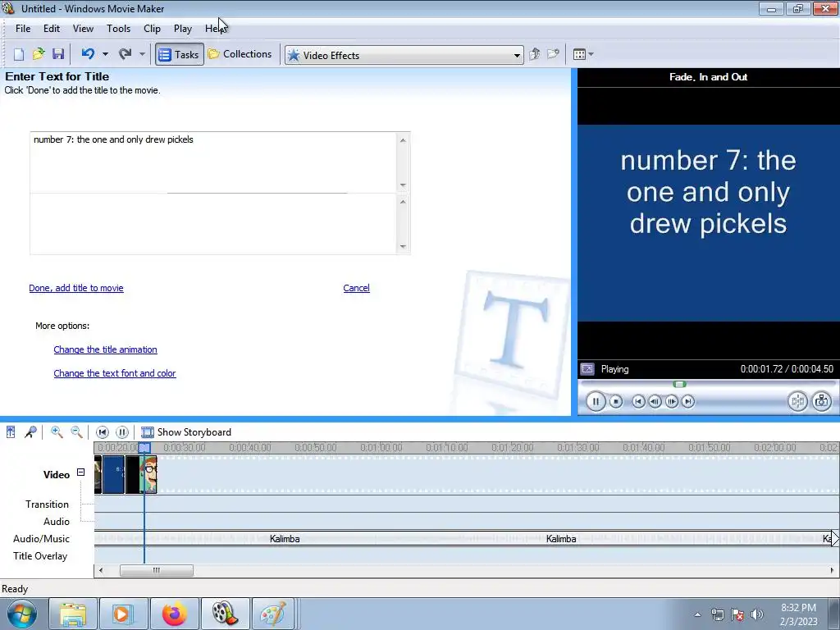This screenshot has height=630, width=840.
Task: Click the volume speaker tray icon
Action: 757,614
